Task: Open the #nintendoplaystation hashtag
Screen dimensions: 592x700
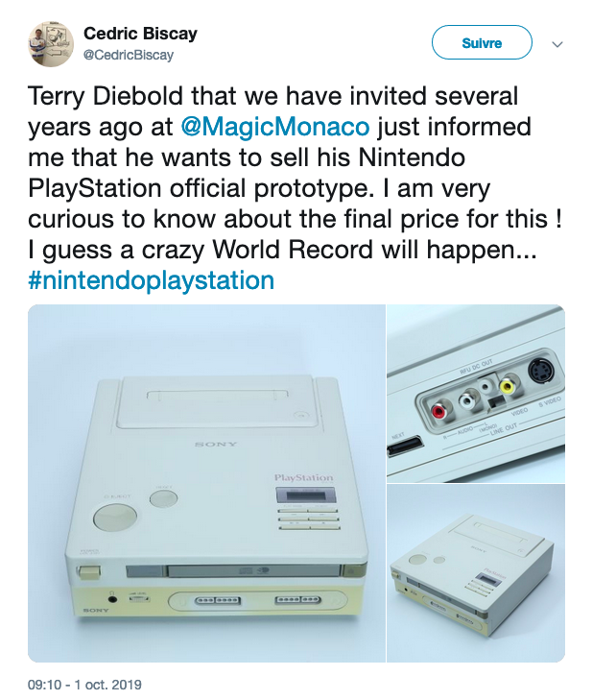Action: [152, 280]
